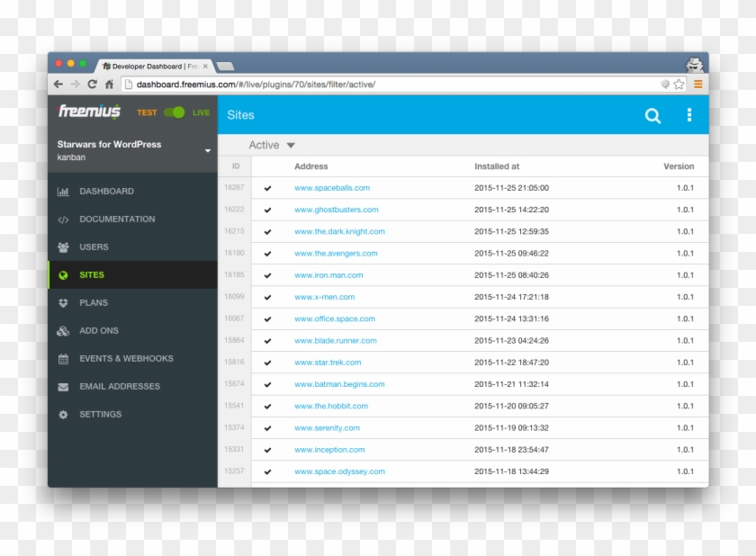Open the search magnifier in the Sites header
The height and width of the screenshot is (556, 756).
[x=652, y=115]
